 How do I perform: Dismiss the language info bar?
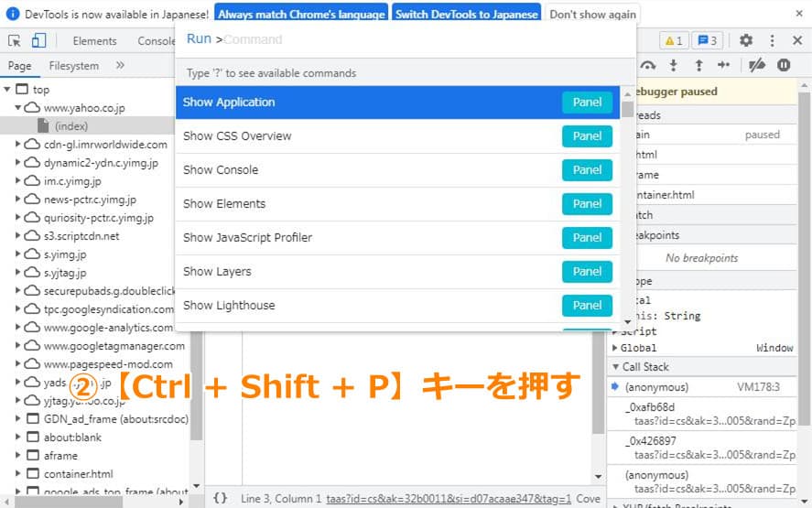coord(799,14)
